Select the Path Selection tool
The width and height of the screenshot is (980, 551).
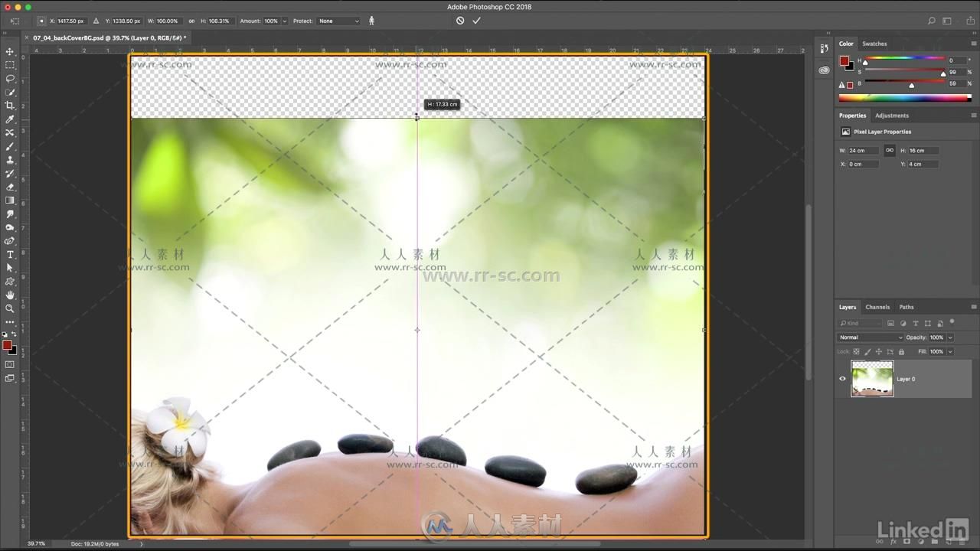10,268
